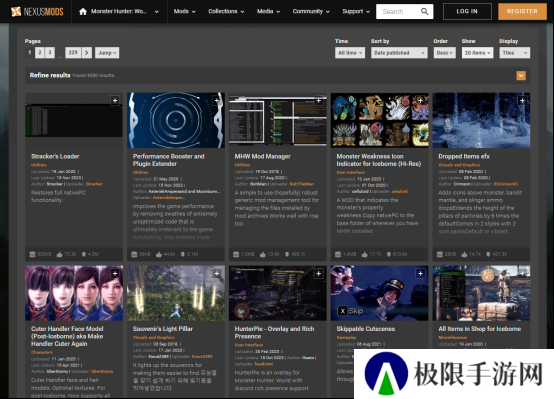
Task: Open the Sort by Date published dropdown
Action: click(x=399, y=53)
